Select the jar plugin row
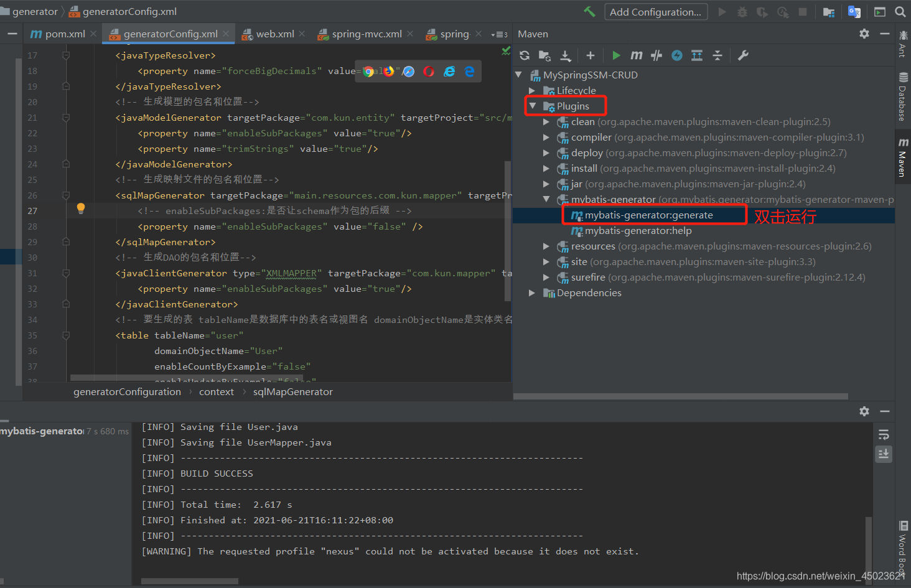This screenshot has height=588, width=911. (x=703, y=184)
